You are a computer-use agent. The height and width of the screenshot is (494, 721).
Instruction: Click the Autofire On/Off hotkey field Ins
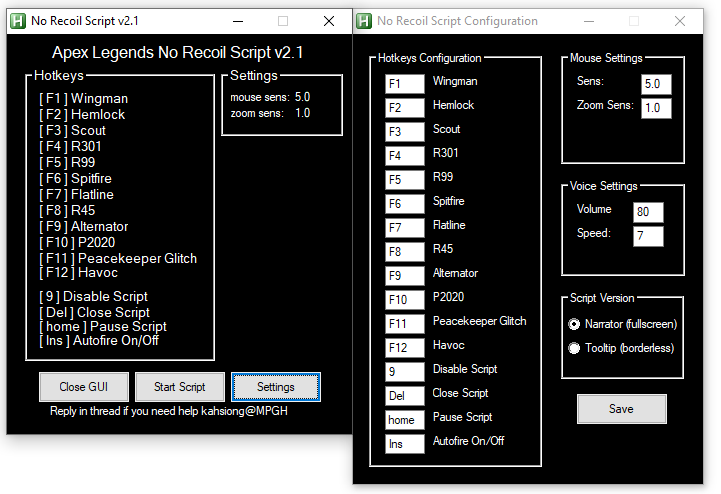405,444
